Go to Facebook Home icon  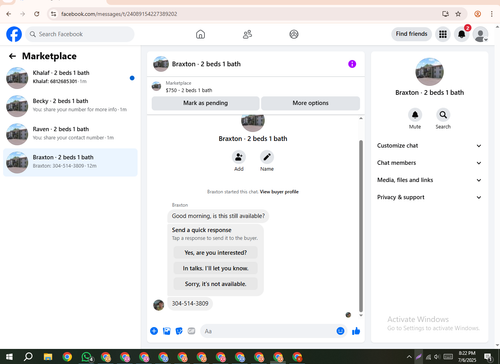(x=200, y=34)
